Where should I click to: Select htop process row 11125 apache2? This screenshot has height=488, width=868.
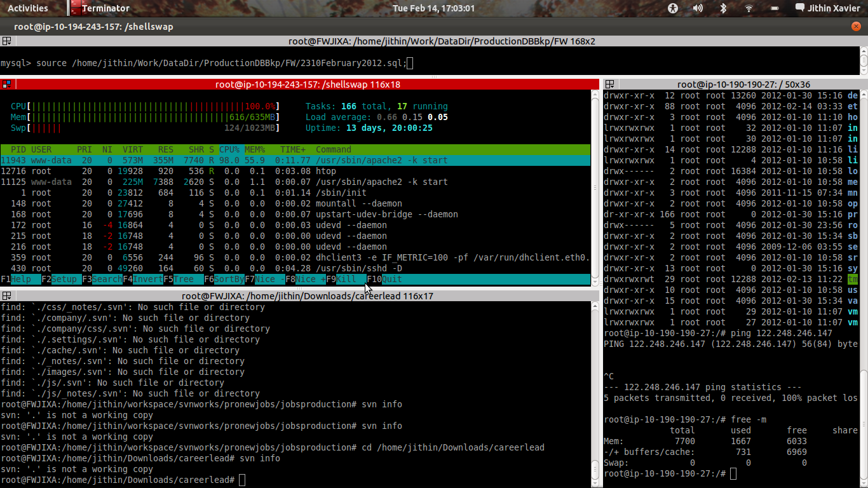point(295,182)
